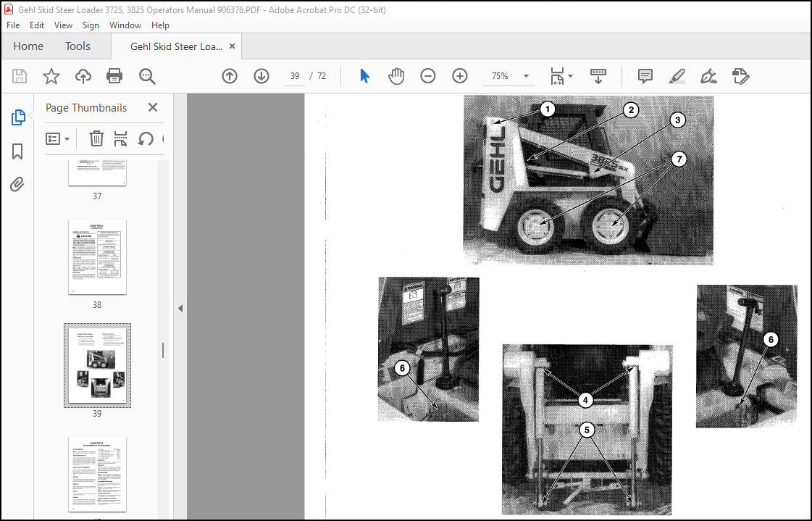Go to previous page arrow
The height and width of the screenshot is (521, 812).
[x=230, y=76]
